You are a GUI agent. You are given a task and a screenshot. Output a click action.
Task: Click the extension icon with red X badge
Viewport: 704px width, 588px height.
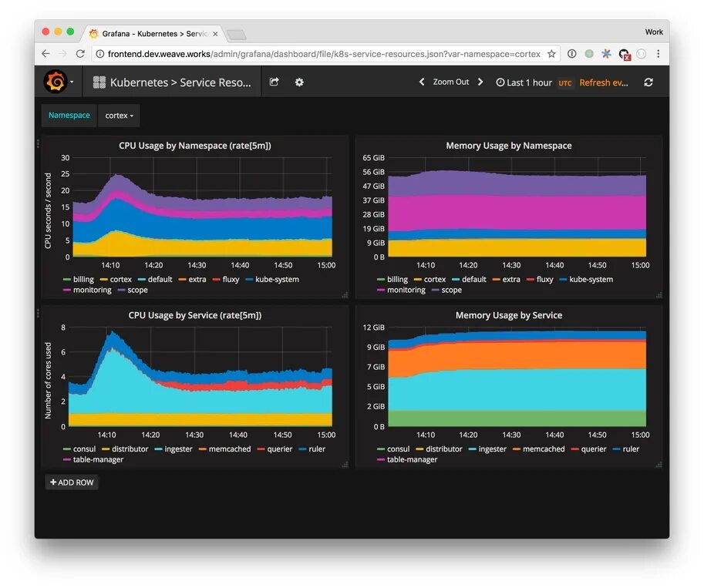[x=625, y=55]
